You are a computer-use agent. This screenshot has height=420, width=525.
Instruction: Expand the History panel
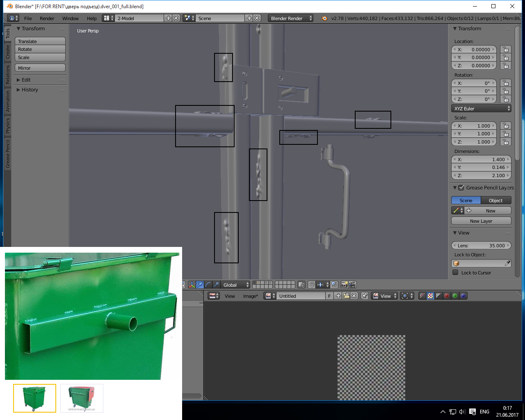pyautogui.click(x=30, y=90)
